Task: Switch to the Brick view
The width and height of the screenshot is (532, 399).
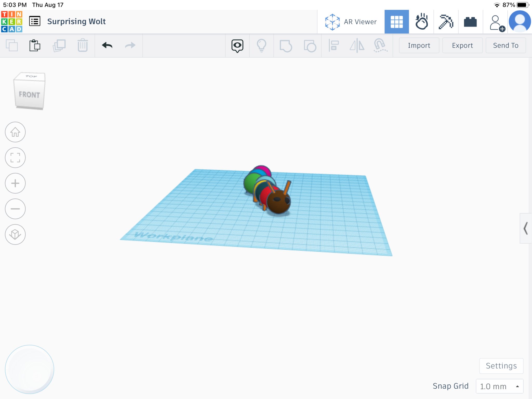Action: pos(471,22)
